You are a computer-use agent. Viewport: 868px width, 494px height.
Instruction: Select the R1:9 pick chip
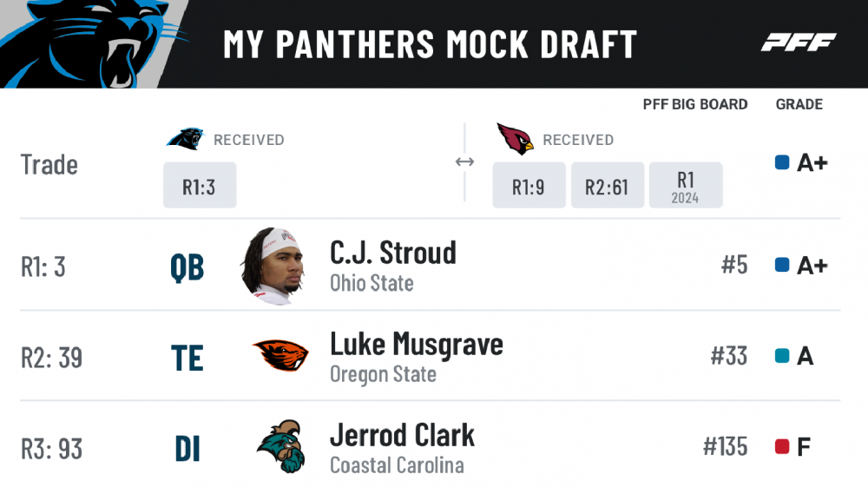coord(529,186)
